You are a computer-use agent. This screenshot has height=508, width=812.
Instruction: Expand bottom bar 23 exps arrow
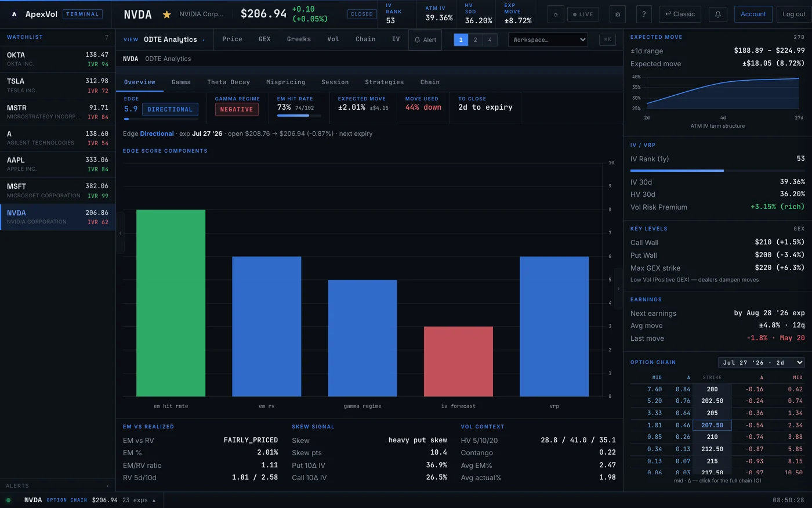[x=154, y=500]
